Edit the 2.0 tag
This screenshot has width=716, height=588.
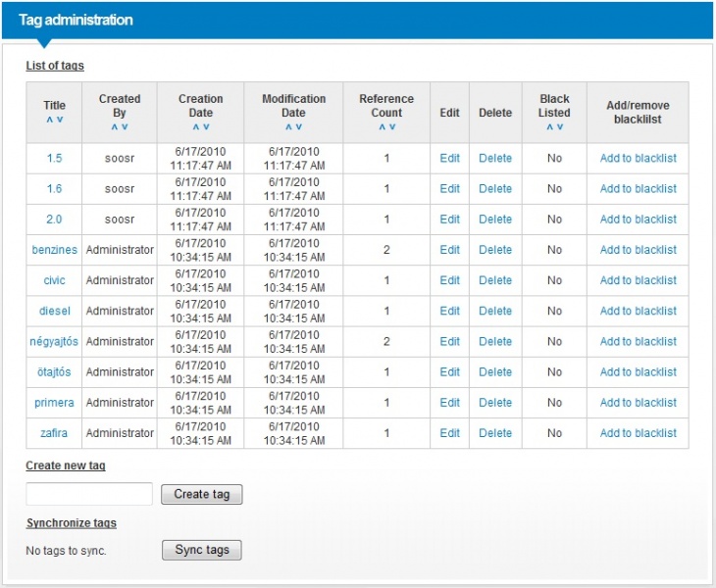click(x=450, y=220)
